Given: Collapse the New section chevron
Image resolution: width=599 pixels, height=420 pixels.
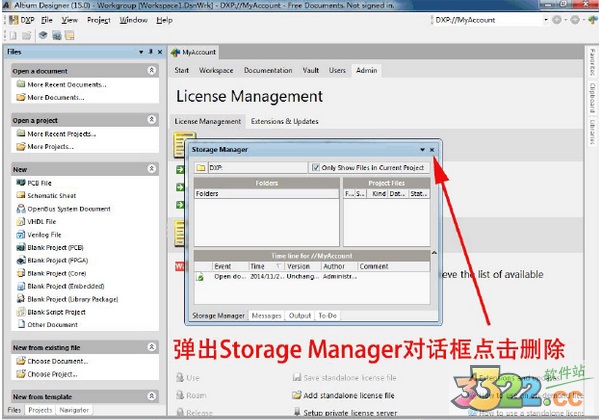Looking at the screenshot, I should tap(151, 169).
